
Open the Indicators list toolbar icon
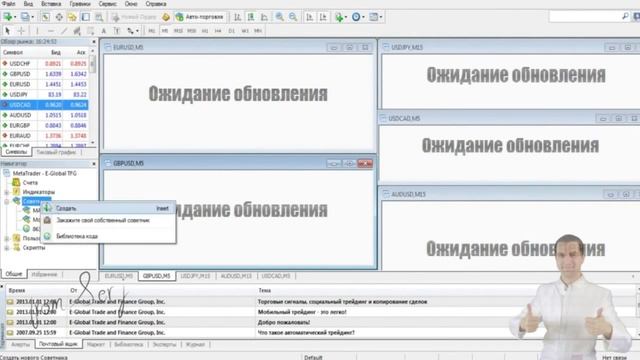point(339,17)
